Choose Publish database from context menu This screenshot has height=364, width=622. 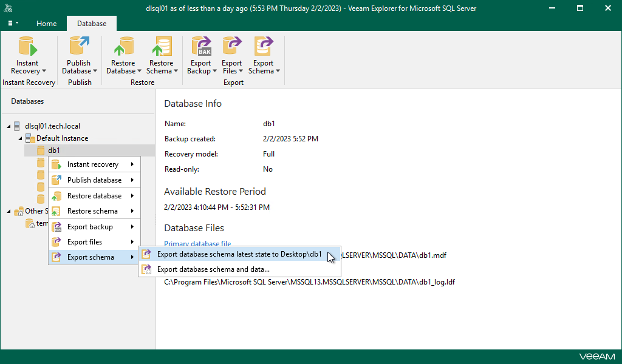pos(94,180)
